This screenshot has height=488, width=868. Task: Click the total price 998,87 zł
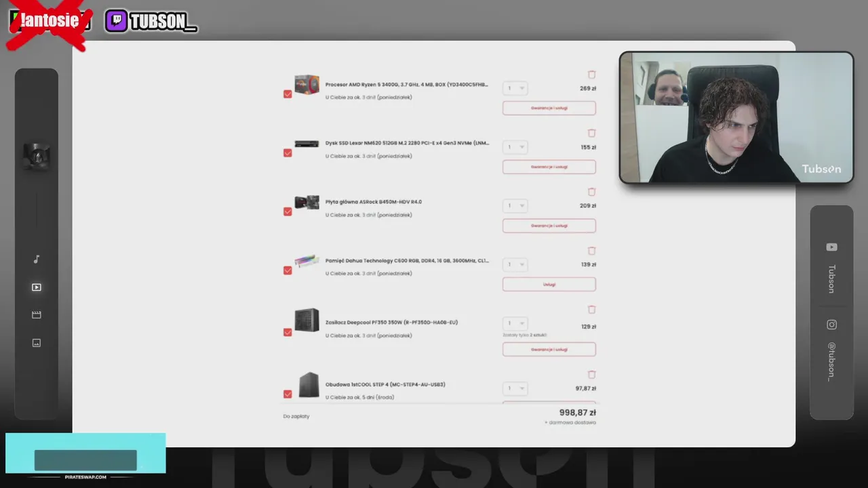point(578,413)
